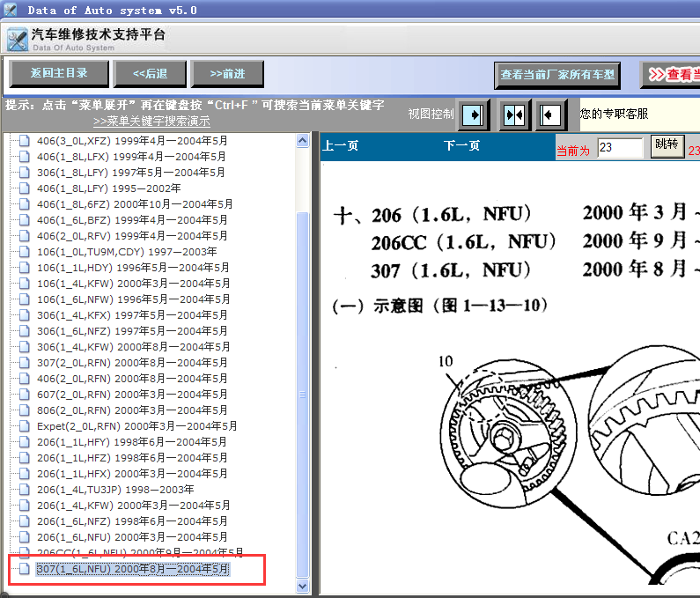The height and width of the screenshot is (598, 700).
Task: Go back using the <<后退 button
Action: [x=150, y=74]
